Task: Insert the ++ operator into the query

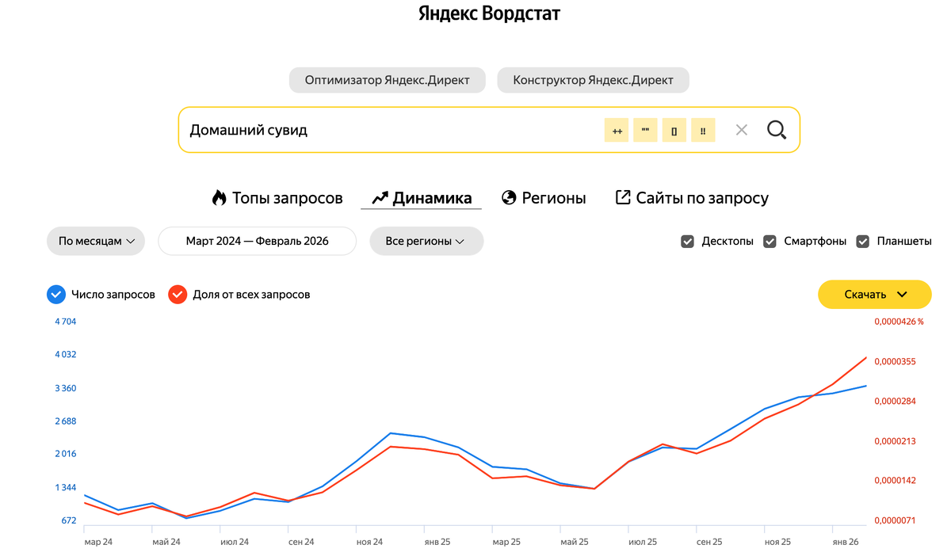Action: pyautogui.click(x=617, y=130)
